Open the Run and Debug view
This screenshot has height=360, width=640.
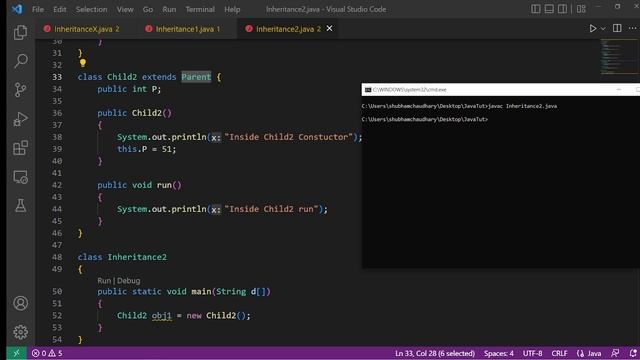tap(20, 119)
